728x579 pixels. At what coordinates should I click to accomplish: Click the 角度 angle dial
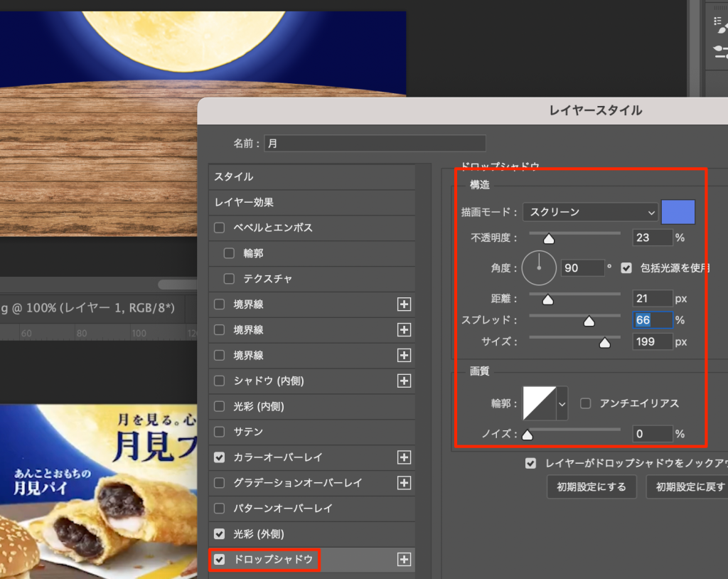(x=539, y=267)
